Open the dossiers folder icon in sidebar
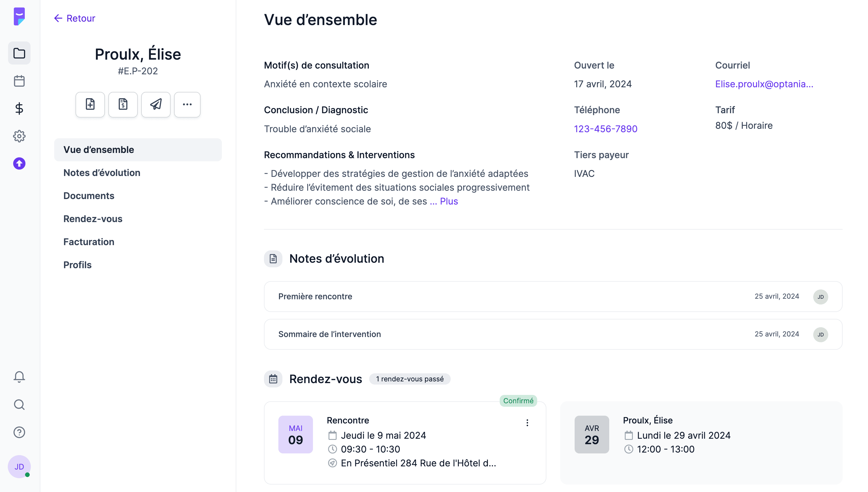This screenshot has width=868, height=492. (19, 53)
